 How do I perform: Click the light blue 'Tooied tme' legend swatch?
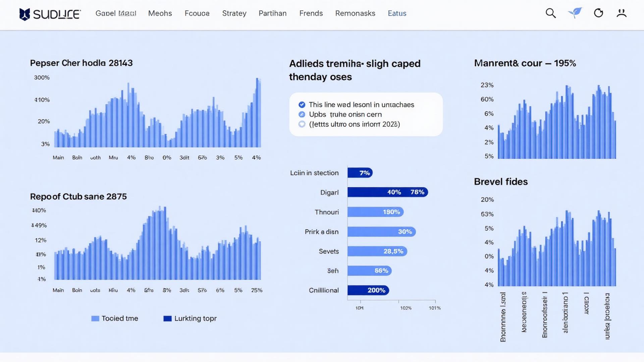95,318
